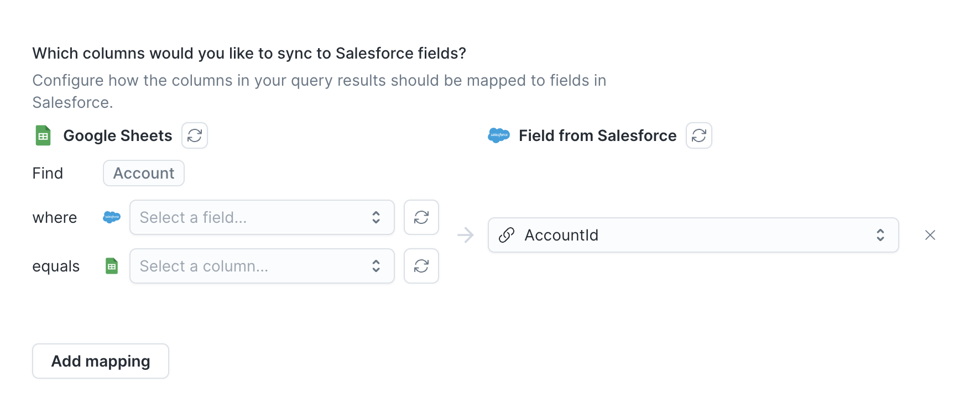Click the Salesforce icon next to 'where'
The height and width of the screenshot is (418, 980).
(112, 217)
